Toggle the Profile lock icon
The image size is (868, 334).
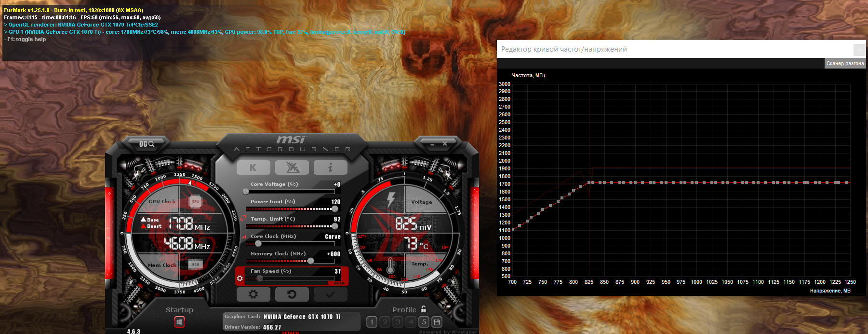click(x=424, y=309)
